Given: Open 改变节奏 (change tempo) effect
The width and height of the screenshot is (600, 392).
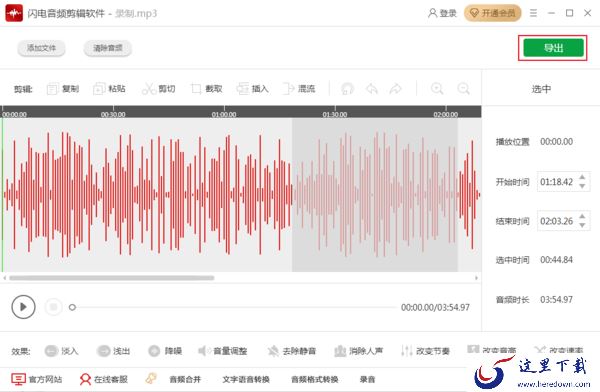Looking at the screenshot, I should click(x=425, y=351).
